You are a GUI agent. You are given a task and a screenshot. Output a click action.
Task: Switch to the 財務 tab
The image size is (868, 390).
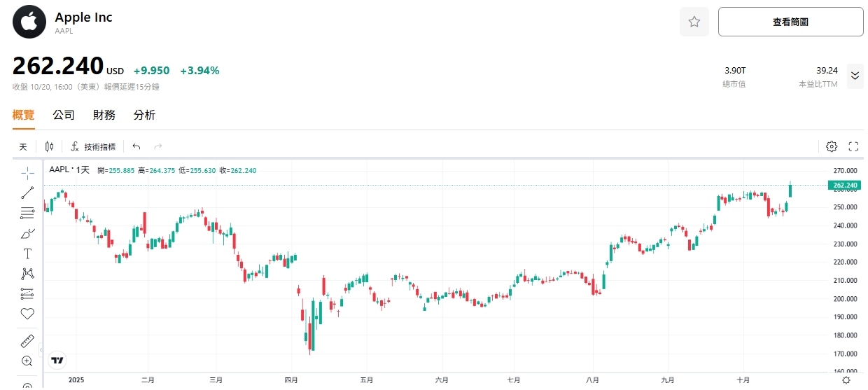[104, 115]
